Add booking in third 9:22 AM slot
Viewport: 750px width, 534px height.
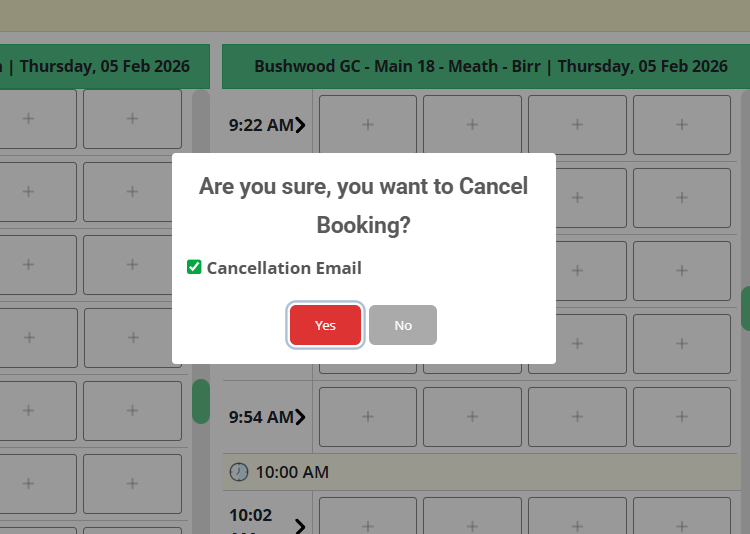(577, 125)
